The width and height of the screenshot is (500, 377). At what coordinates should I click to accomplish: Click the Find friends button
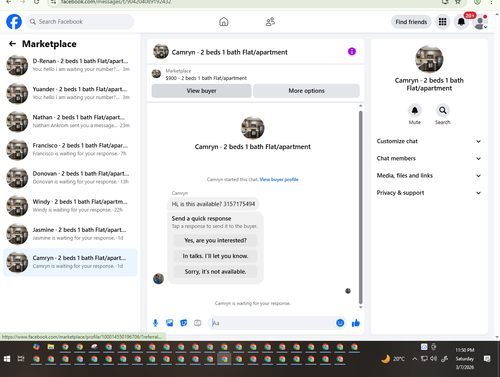[x=411, y=22]
